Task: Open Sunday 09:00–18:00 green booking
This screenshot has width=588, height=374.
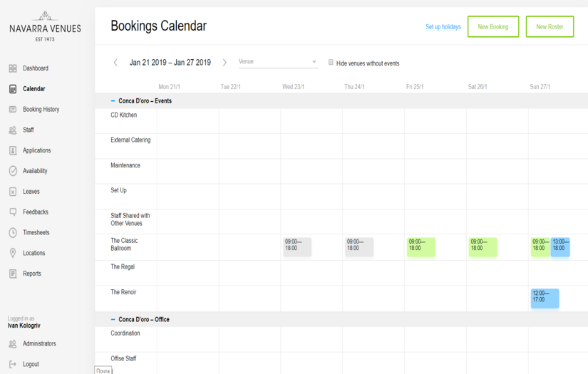Action: click(540, 247)
